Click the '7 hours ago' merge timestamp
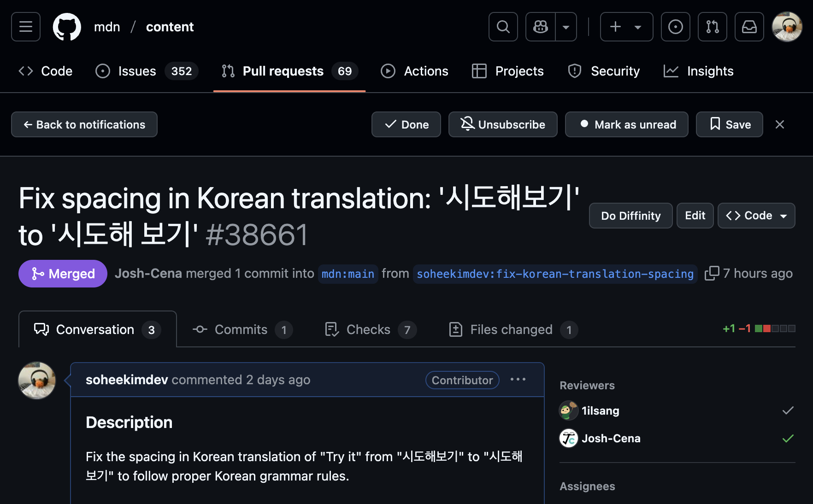 point(758,273)
